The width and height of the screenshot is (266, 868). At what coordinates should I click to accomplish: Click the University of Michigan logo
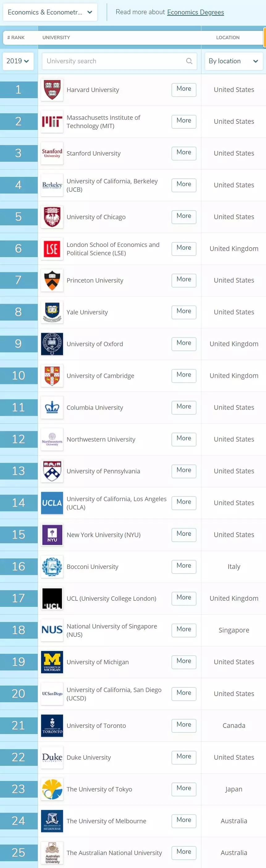52,662
